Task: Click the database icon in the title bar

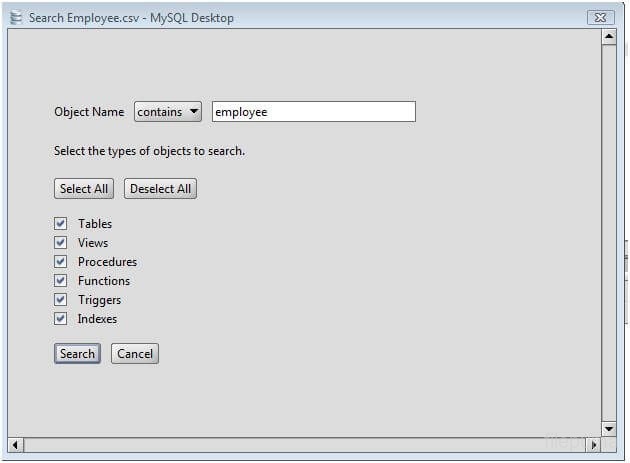Action: pyautogui.click(x=15, y=17)
